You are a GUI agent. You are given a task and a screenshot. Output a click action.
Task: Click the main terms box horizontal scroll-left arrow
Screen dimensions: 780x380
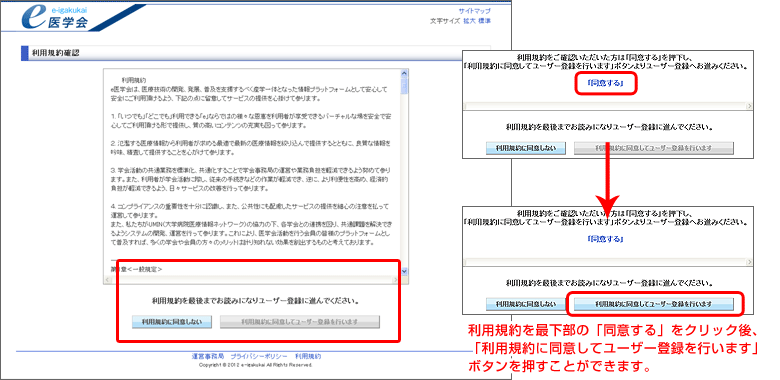click(107, 280)
